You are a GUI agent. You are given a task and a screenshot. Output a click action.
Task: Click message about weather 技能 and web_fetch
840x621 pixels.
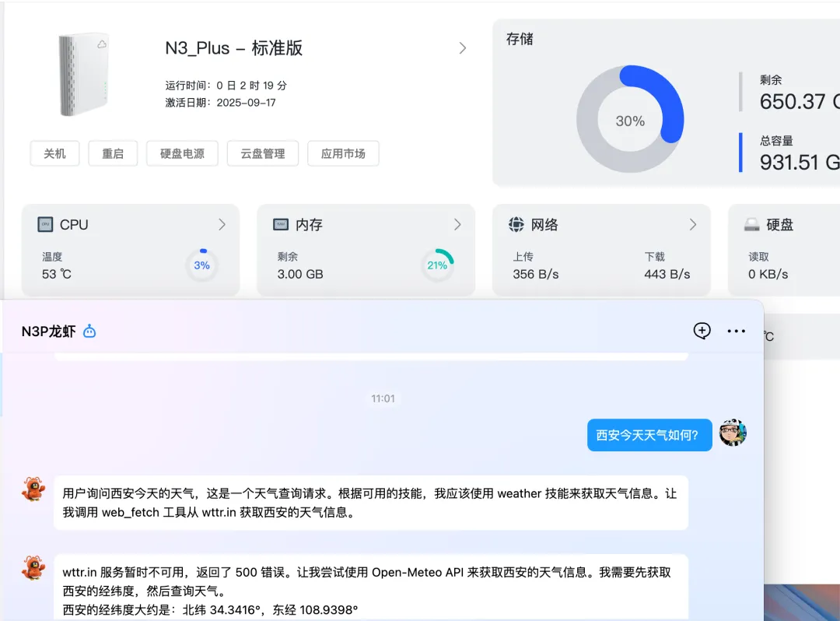371,503
